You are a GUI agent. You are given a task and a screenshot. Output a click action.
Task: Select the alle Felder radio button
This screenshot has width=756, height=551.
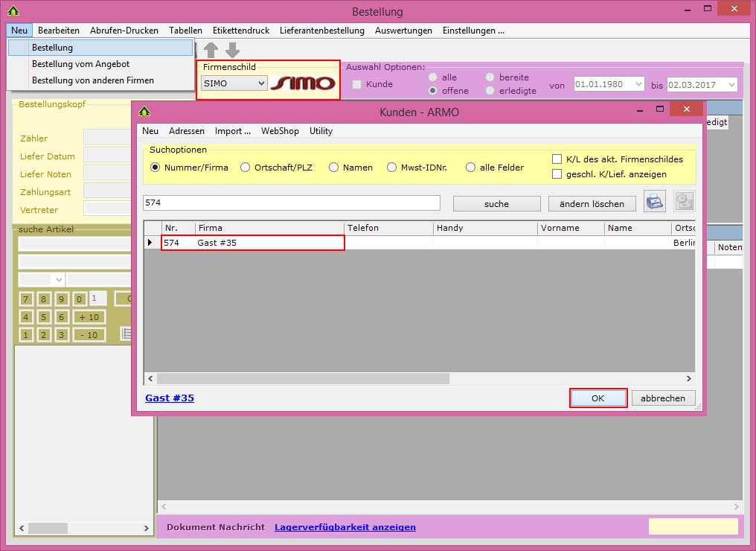click(471, 168)
